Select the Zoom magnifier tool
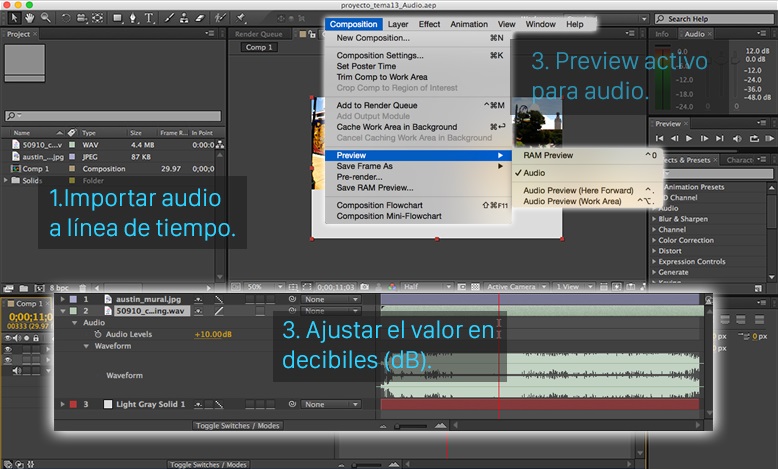 tap(46, 18)
